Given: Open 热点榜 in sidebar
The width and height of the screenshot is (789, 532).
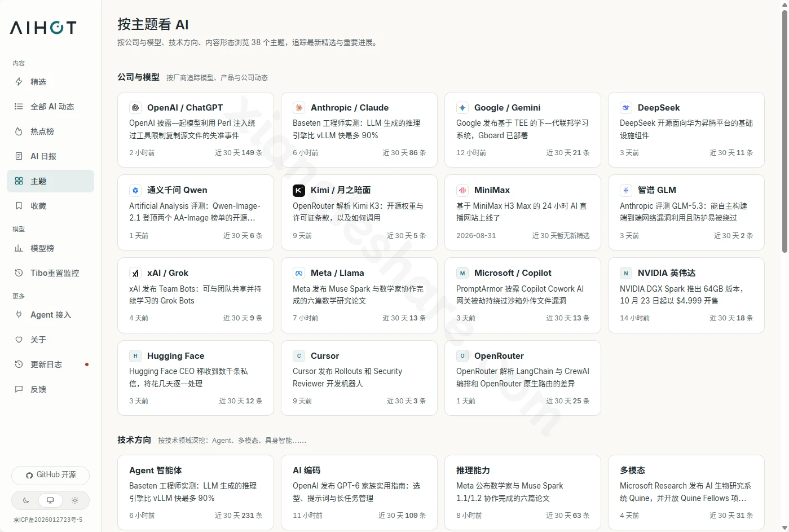Looking at the screenshot, I should pos(50,131).
